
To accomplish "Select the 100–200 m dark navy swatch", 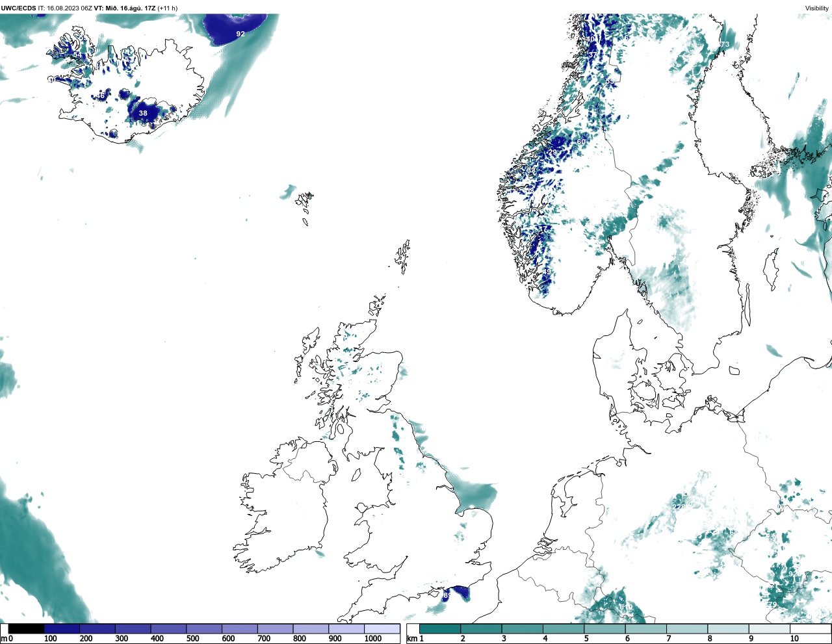I will click(62, 629).
